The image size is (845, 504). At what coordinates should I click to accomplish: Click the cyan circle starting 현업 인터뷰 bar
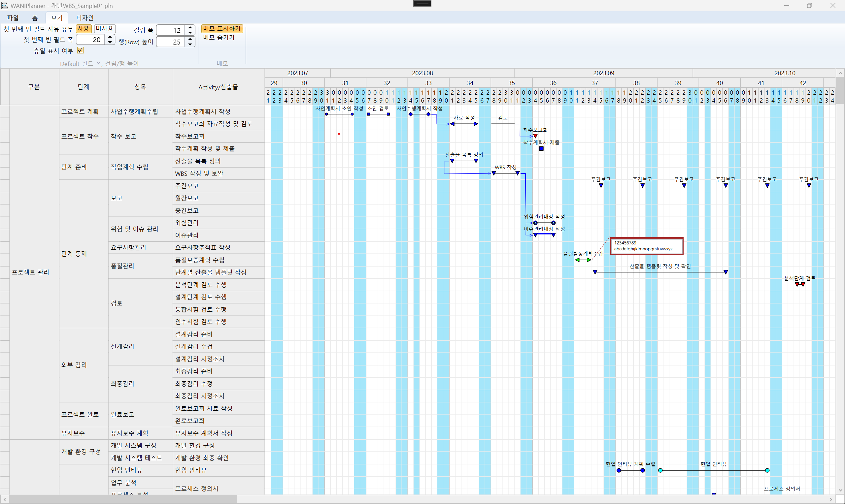[x=660, y=470]
